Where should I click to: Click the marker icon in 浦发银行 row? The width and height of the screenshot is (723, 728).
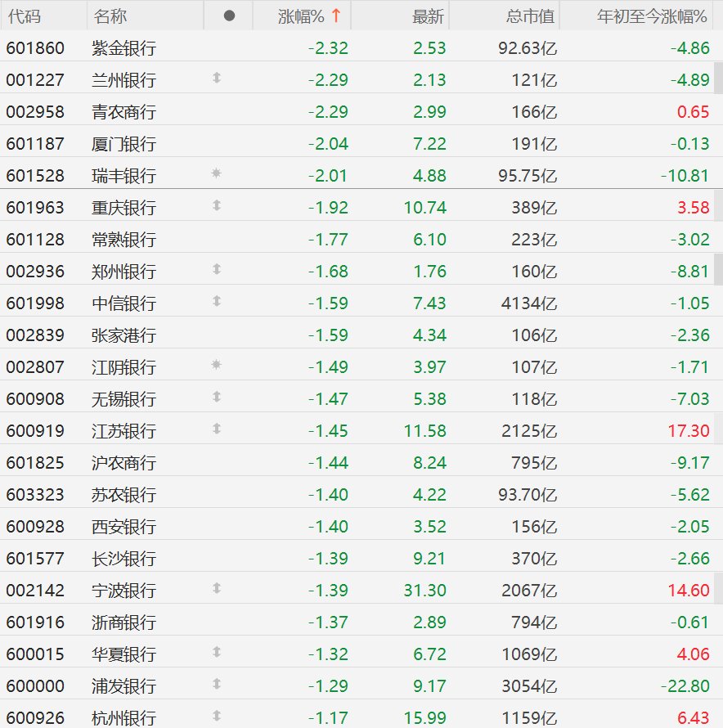[217, 685]
